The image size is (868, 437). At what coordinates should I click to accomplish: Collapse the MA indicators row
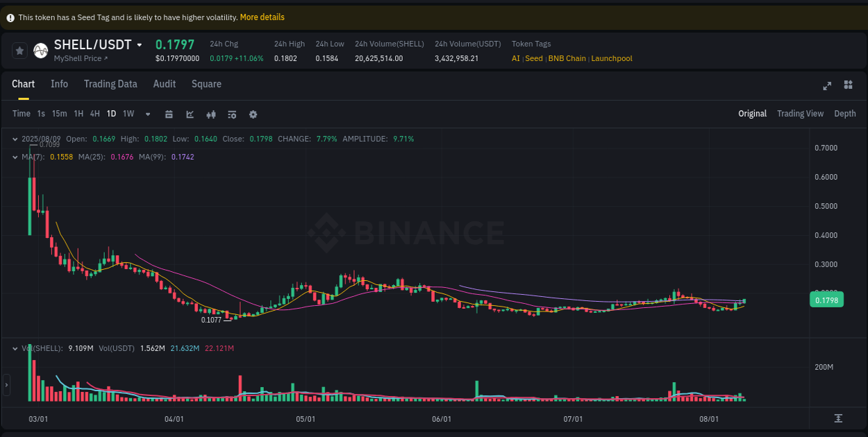point(15,157)
